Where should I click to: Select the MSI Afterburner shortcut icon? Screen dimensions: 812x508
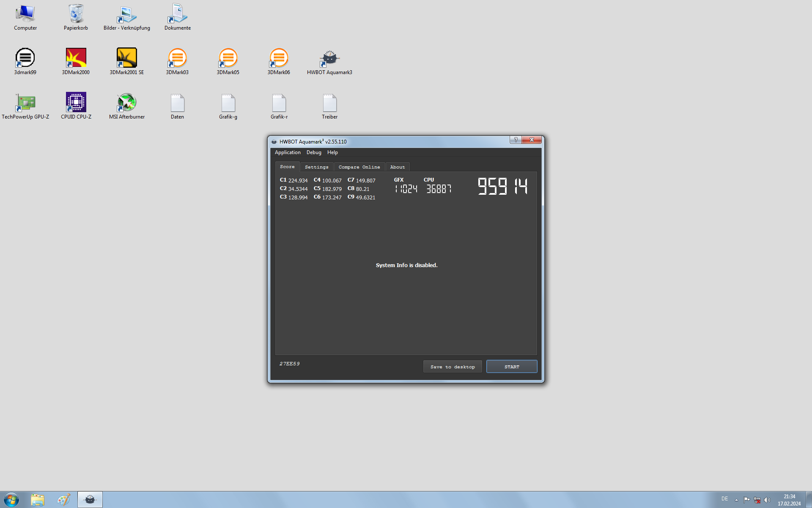pyautogui.click(x=127, y=106)
